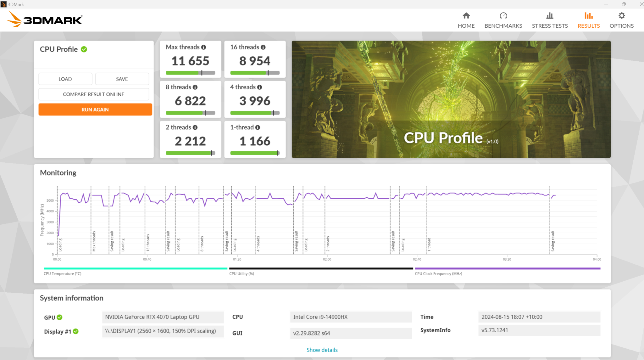Click the Max threads info icon
Screen dimensions: 644x360
click(204, 47)
